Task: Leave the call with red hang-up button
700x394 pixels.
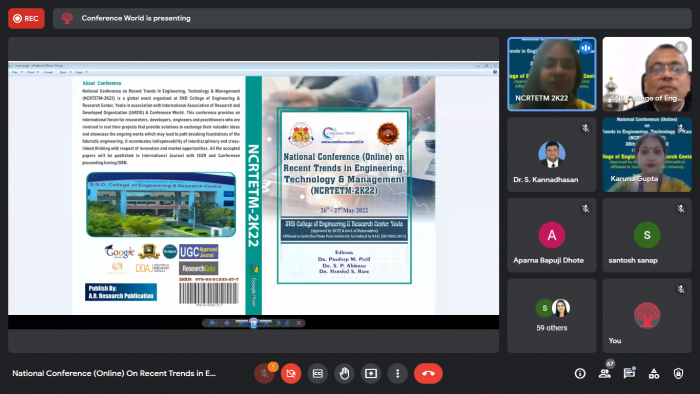Action: pos(429,373)
